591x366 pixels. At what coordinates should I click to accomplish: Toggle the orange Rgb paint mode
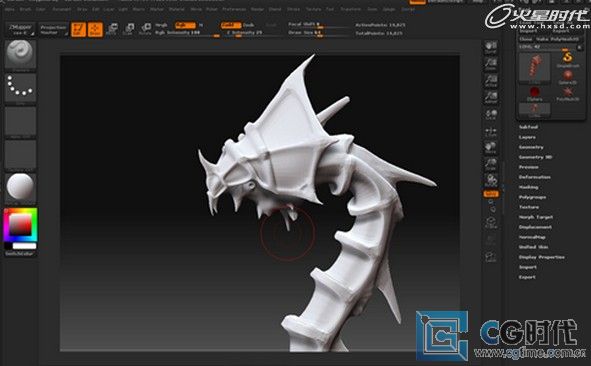tap(185, 25)
